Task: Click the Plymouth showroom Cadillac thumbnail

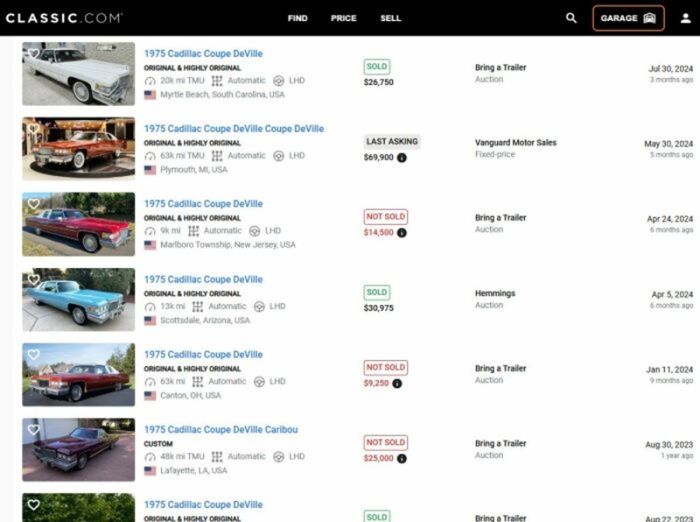Action: pyautogui.click(x=78, y=149)
